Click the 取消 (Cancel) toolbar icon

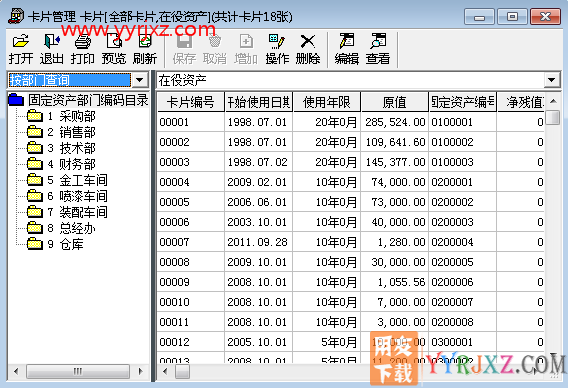pyautogui.click(x=215, y=49)
